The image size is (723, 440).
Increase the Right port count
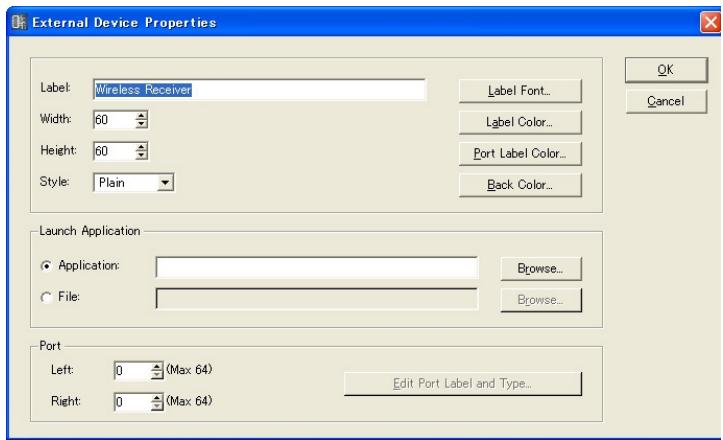click(157, 398)
